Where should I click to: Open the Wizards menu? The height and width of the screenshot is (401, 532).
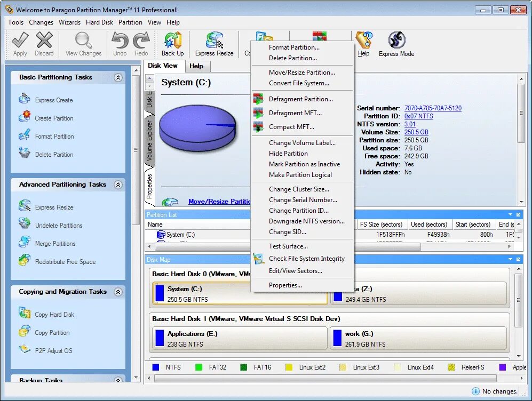69,22
